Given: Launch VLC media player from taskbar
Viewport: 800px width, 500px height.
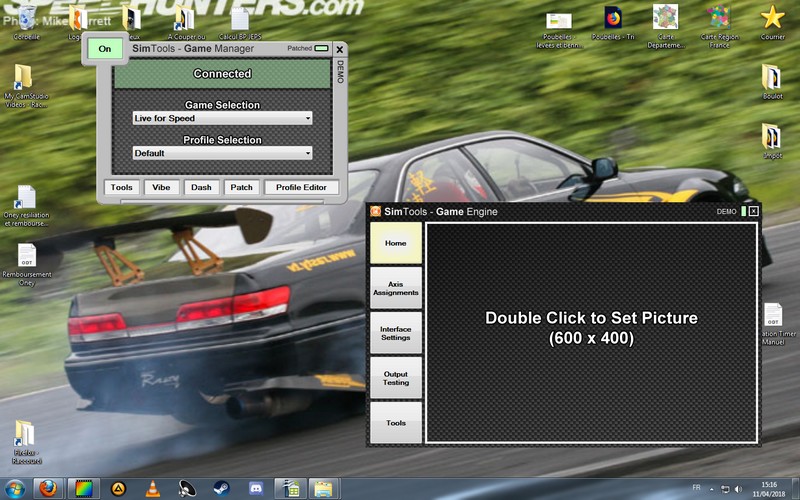Looking at the screenshot, I should [x=152, y=489].
